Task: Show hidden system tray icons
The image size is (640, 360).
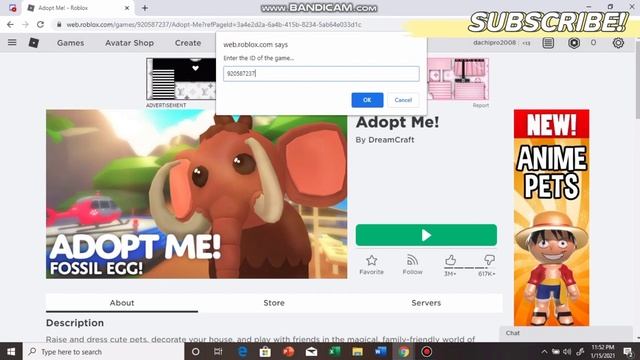Action: coord(544,351)
